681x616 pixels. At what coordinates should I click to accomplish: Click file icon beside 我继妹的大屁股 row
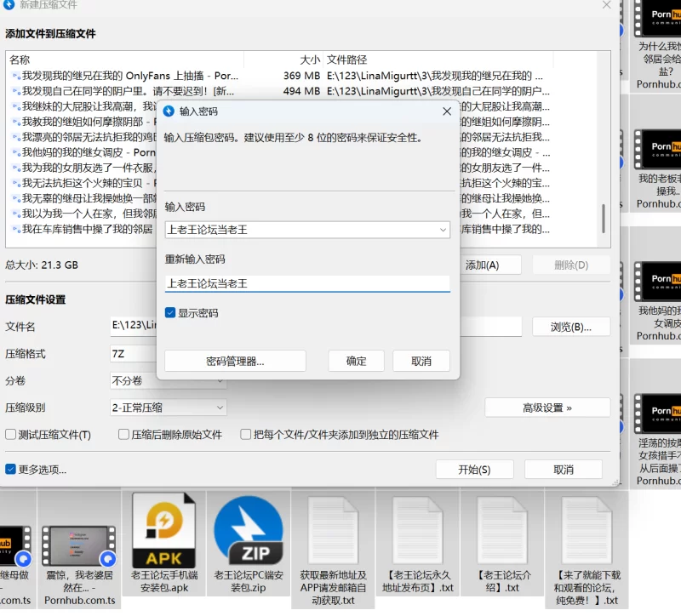pyautogui.click(x=16, y=106)
